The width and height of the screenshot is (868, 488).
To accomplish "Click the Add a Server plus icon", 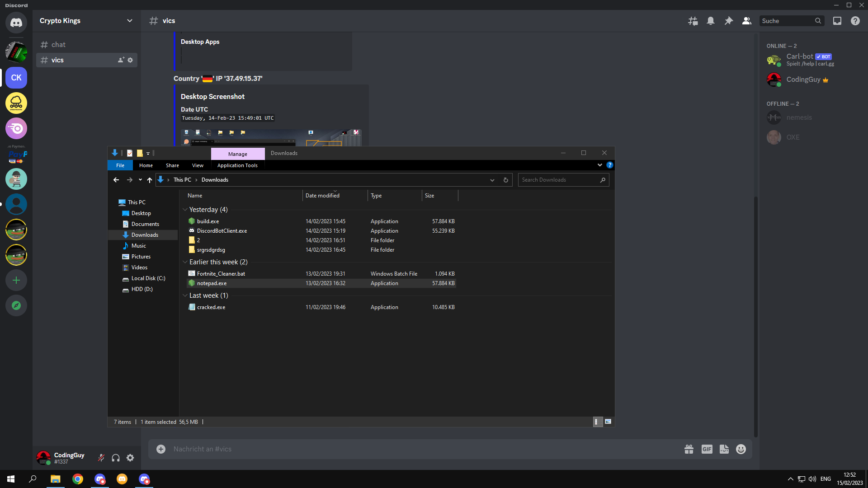I will pyautogui.click(x=16, y=280).
